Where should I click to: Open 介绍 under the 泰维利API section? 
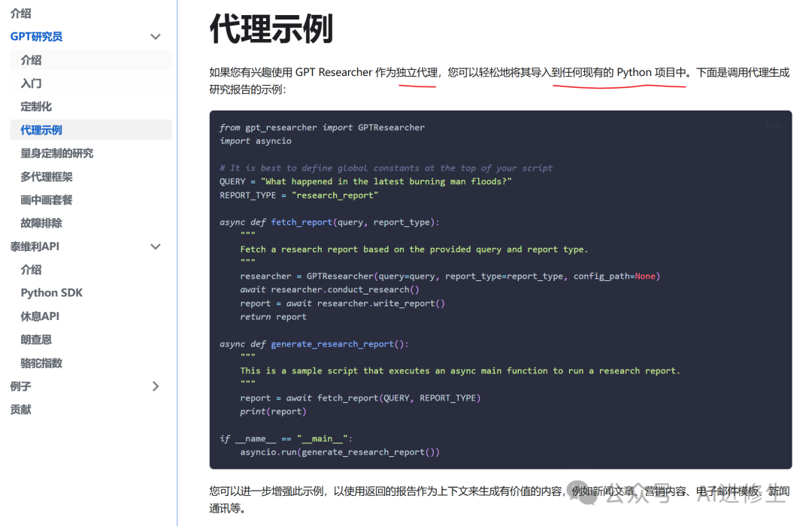coord(31,270)
